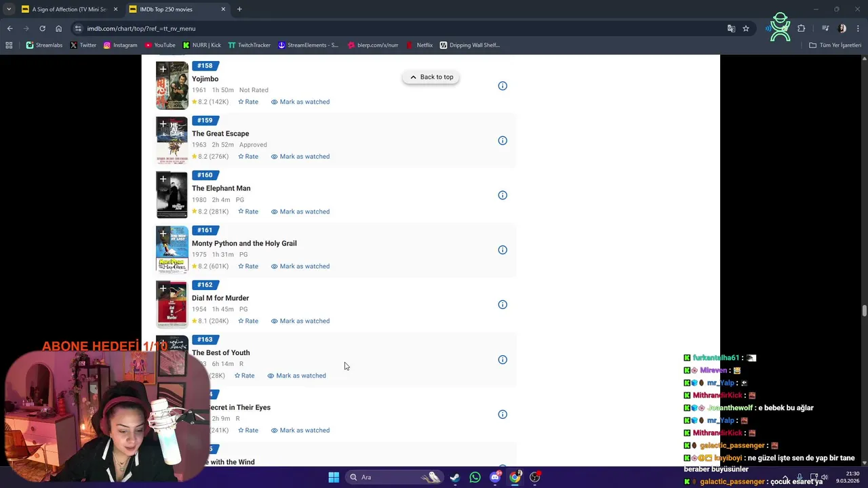Mark Monty Python and the Holy Grail as watched
This screenshot has height=488, width=868.
[300, 266]
